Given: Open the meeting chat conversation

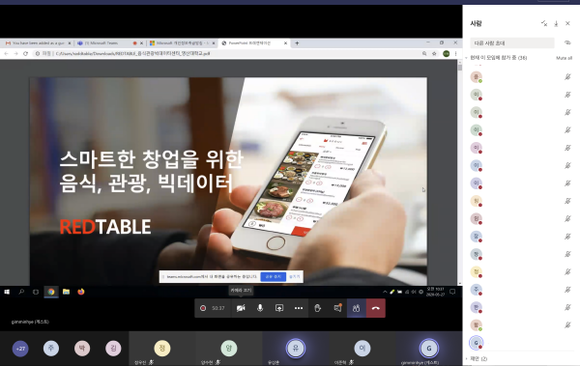Looking at the screenshot, I should (337, 308).
